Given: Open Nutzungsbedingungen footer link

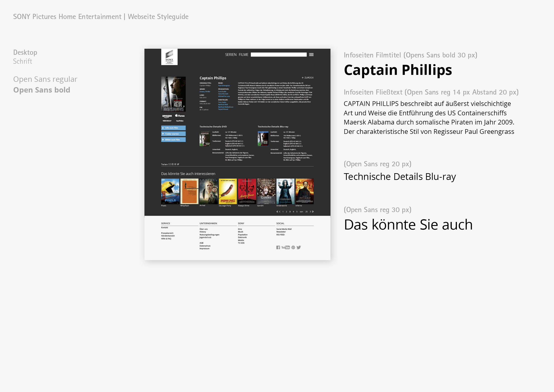Looking at the screenshot, I should (x=210, y=235).
